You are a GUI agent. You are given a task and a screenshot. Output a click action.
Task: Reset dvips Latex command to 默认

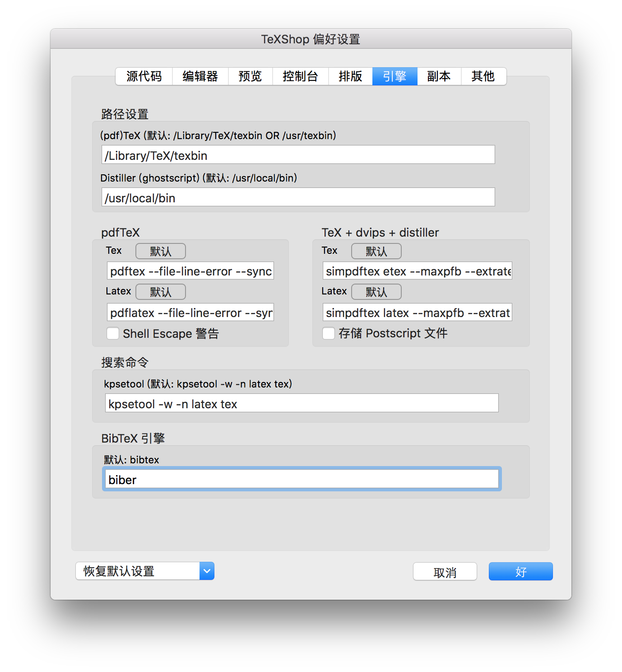(376, 292)
